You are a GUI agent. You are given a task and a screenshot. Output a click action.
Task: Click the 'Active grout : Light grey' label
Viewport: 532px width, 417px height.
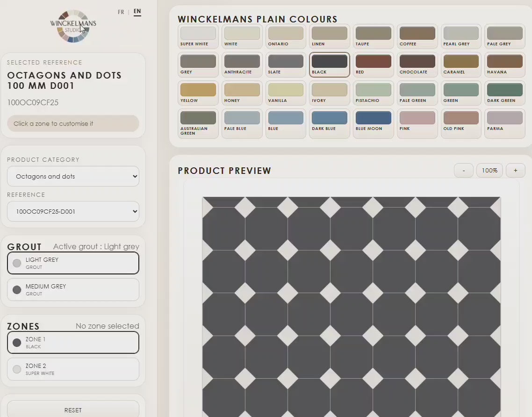tap(96, 246)
